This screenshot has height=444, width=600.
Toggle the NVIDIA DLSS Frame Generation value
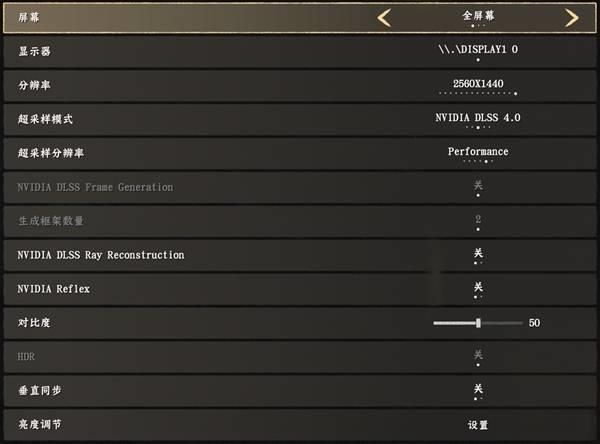tap(478, 186)
